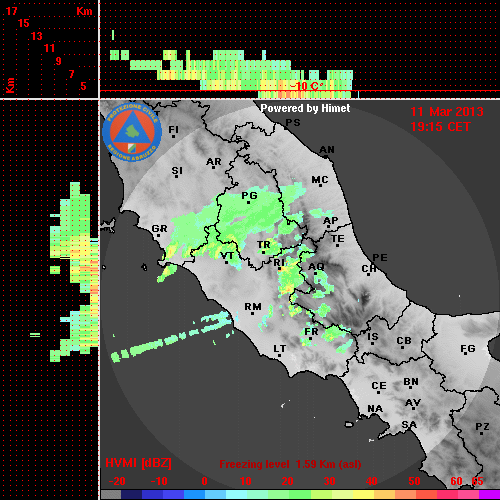500x500 pixels.
Task: Select the BN city label
Action: tap(411, 382)
